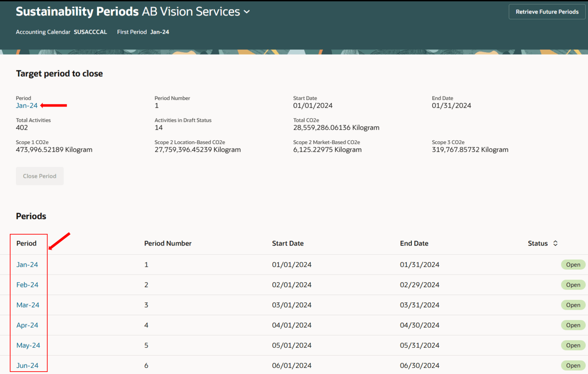Open the May-24 period link
The height and width of the screenshot is (374, 588).
click(28, 345)
